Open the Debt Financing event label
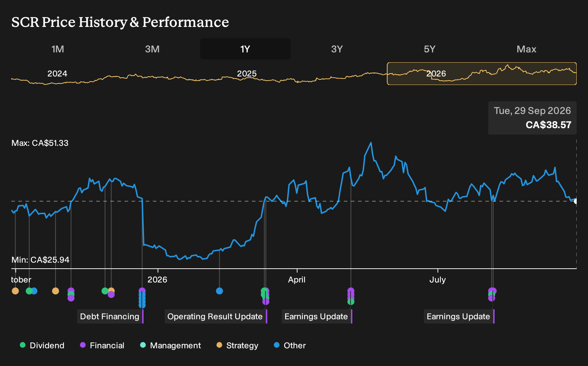Viewport: 588px width, 366px height. coord(110,316)
